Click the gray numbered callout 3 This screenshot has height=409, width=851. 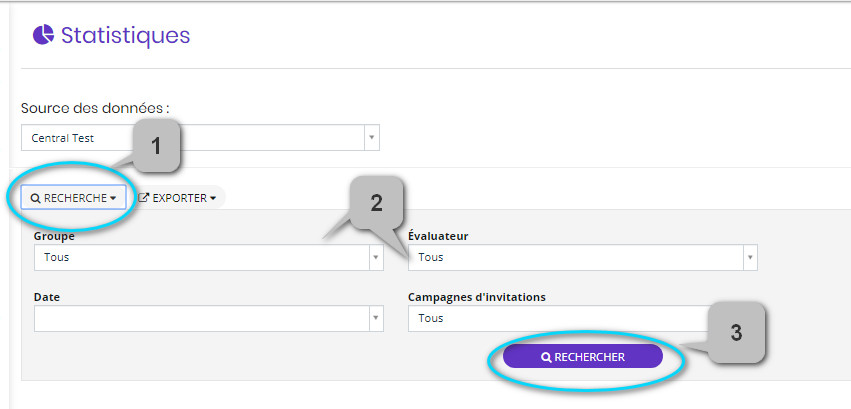tap(736, 333)
